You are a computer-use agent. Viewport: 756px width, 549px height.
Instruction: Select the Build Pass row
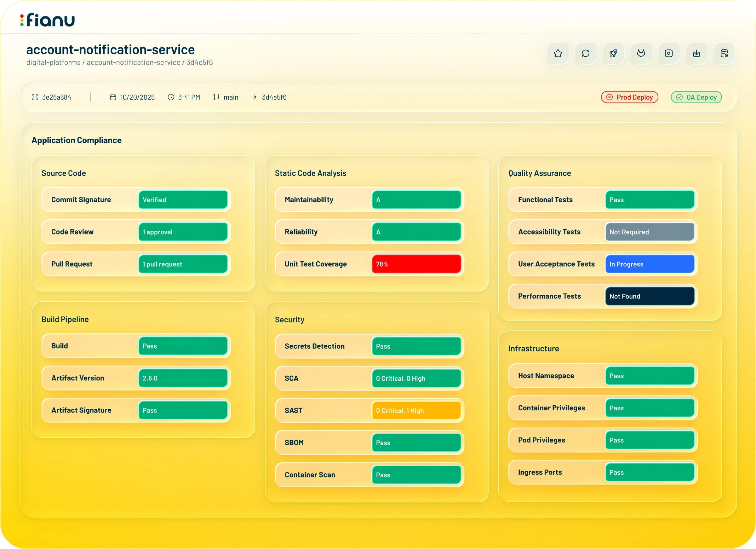click(136, 346)
